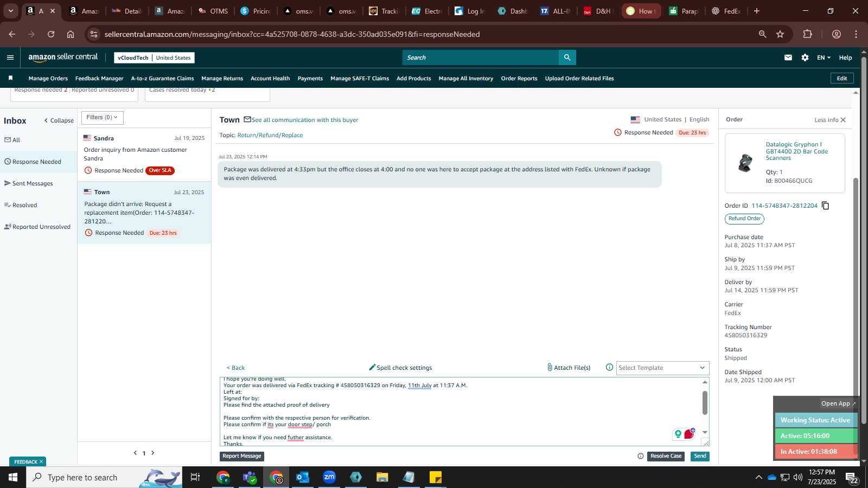Select the Response Needed inbox folder
This screenshot has width=868, height=488.
click(x=39, y=162)
